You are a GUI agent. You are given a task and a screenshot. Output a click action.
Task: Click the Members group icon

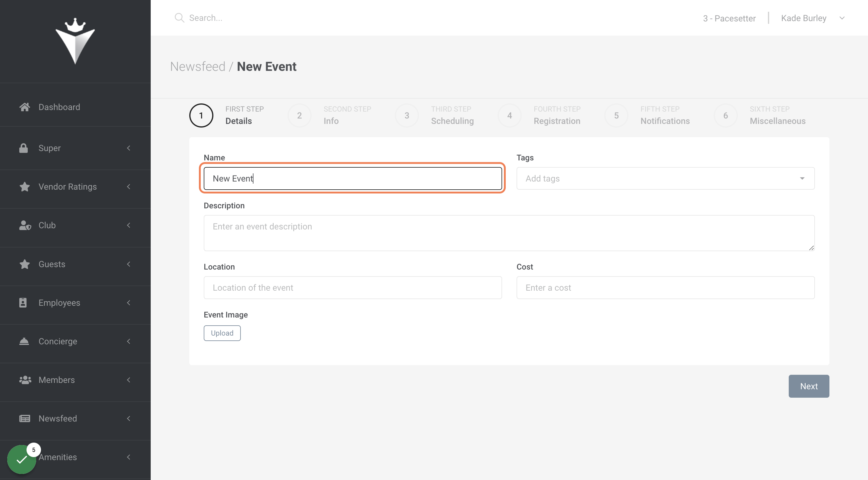click(x=25, y=380)
